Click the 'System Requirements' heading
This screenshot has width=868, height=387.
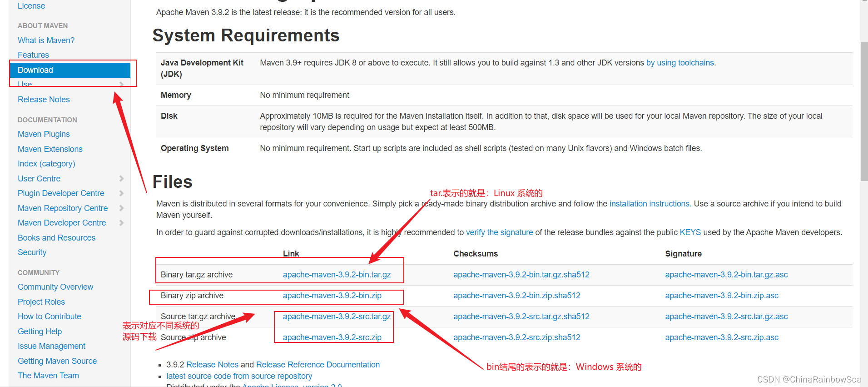[x=246, y=35]
